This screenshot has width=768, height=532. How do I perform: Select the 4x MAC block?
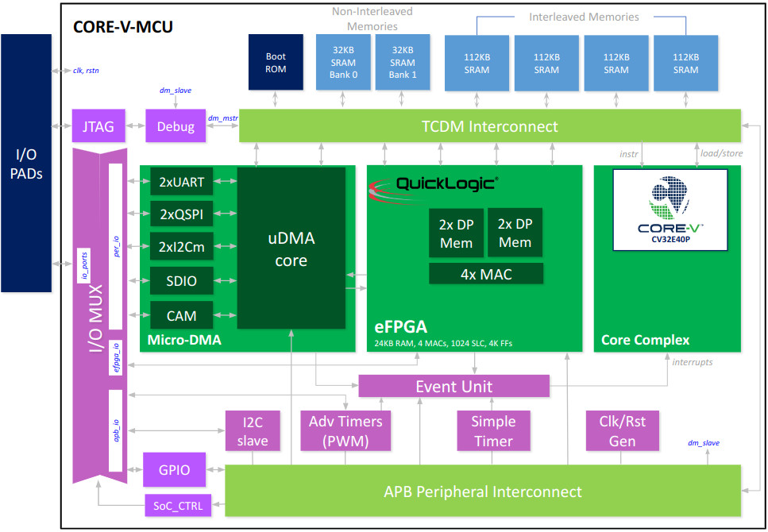pyautogui.click(x=486, y=274)
